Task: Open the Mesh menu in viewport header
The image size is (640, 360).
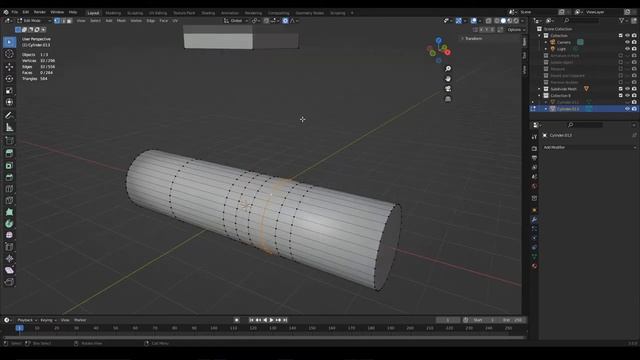Action: pyautogui.click(x=121, y=20)
